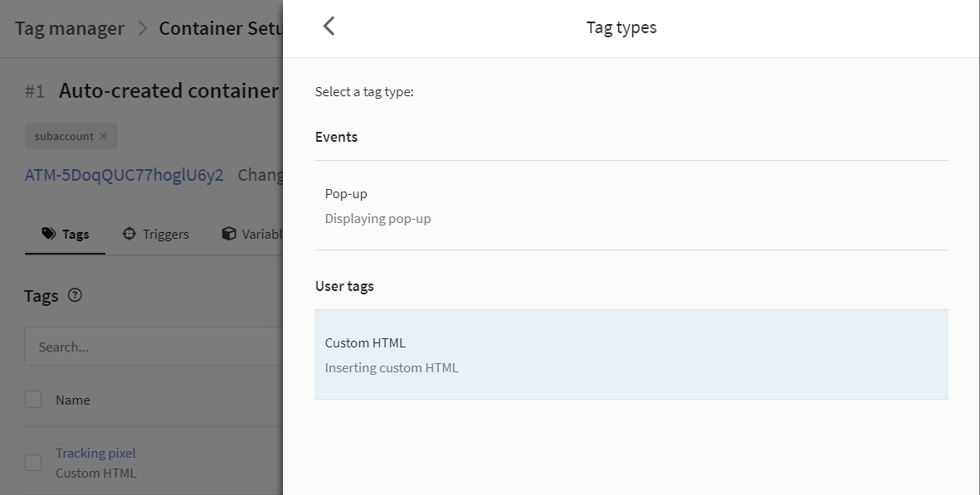980x495 pixels.
Task: Click the Variables cube icon
Action: (229, 234)
